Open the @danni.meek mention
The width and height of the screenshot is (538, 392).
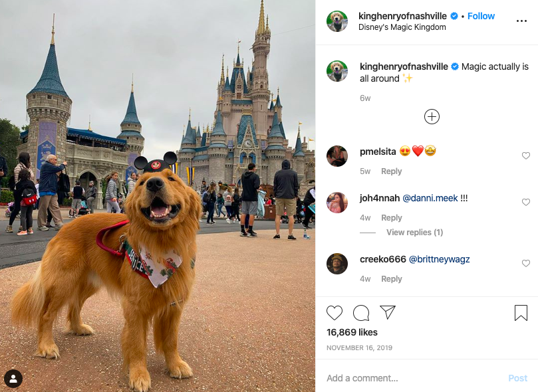tap(430, 198)
